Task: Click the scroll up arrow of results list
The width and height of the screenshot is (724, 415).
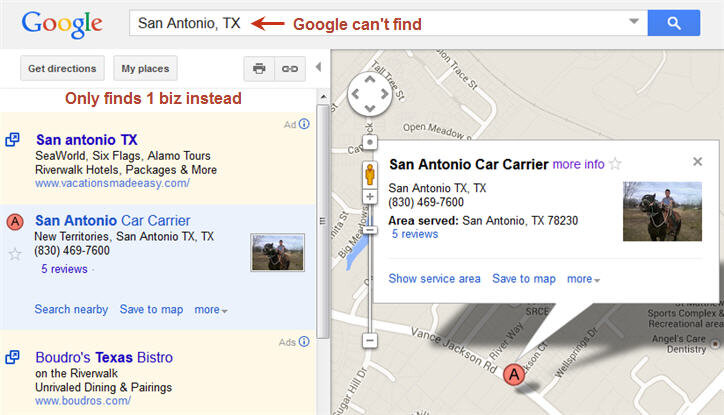Action: (323, 97)
